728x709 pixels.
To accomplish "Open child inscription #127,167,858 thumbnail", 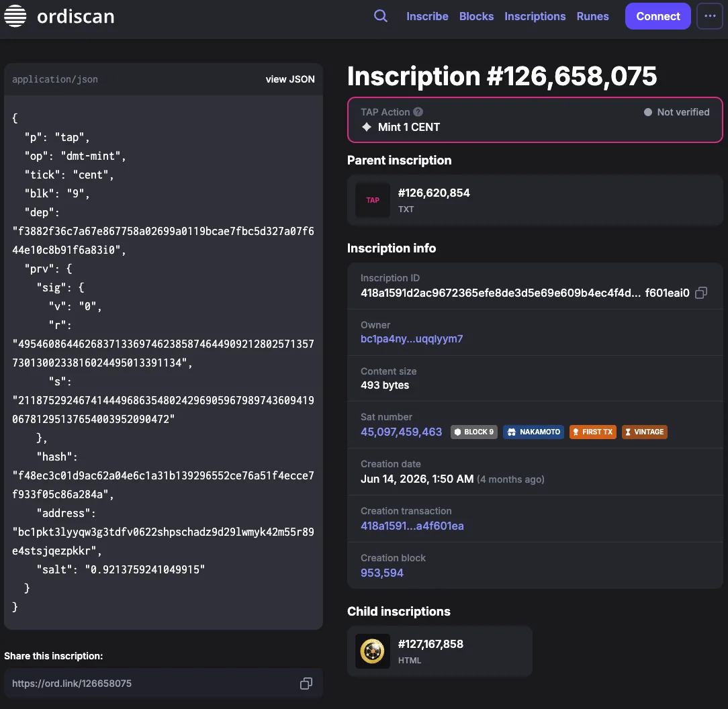I will pos(372,651).
